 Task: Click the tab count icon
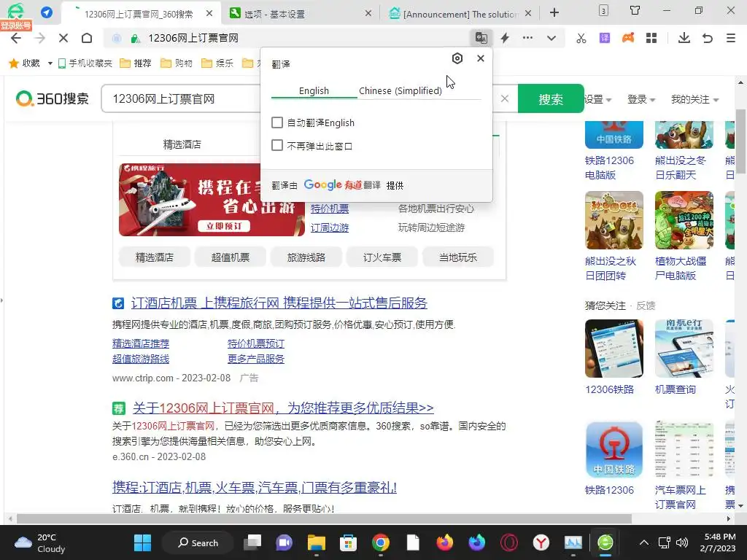(603, 10)
